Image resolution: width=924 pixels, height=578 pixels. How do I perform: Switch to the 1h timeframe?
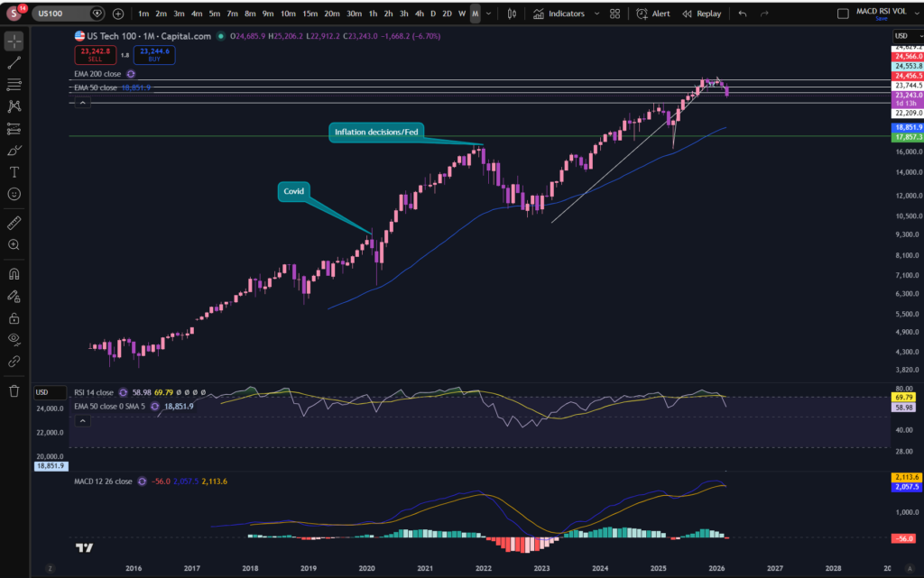point(373,14)
